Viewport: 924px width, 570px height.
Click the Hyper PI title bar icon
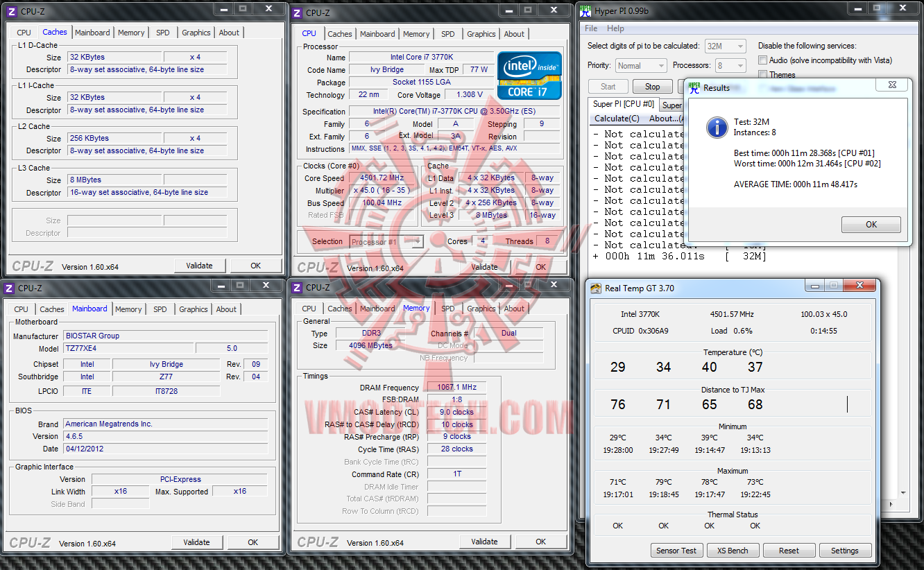586,12
